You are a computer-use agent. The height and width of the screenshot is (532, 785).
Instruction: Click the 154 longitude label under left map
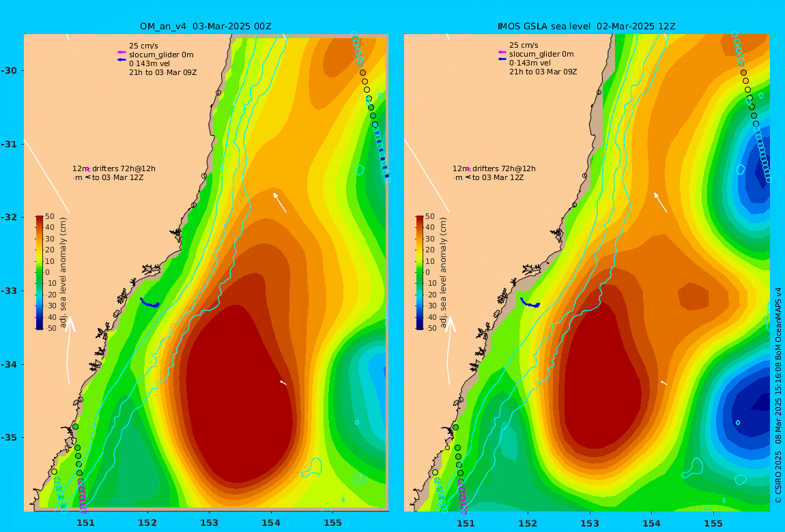pyautogui.click(x=271, y=523)
